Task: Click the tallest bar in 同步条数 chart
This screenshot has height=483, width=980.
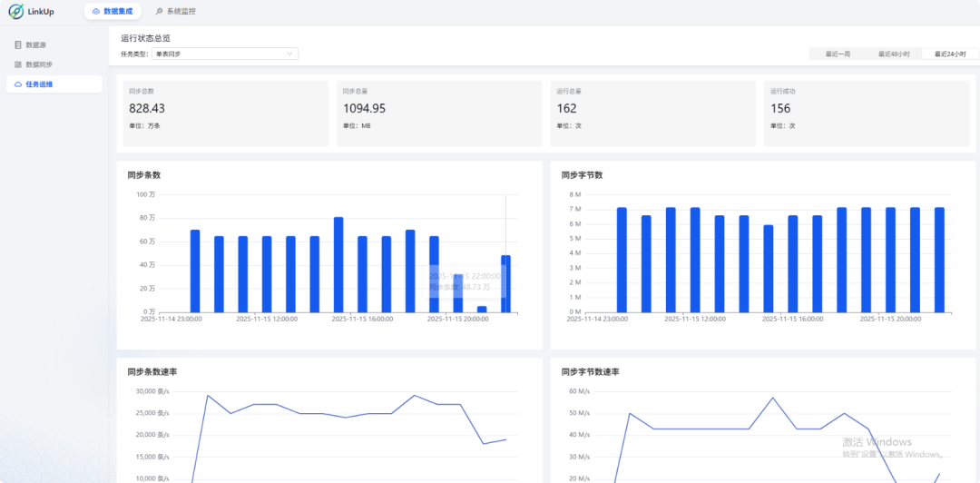Action: [338, 264]
